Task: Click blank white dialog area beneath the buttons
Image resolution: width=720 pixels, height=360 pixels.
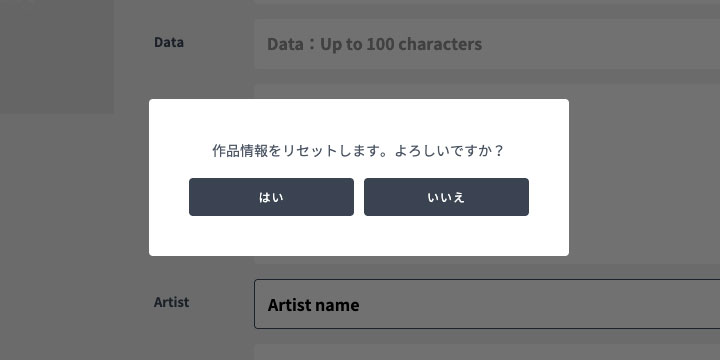Action: coord(359,236)
